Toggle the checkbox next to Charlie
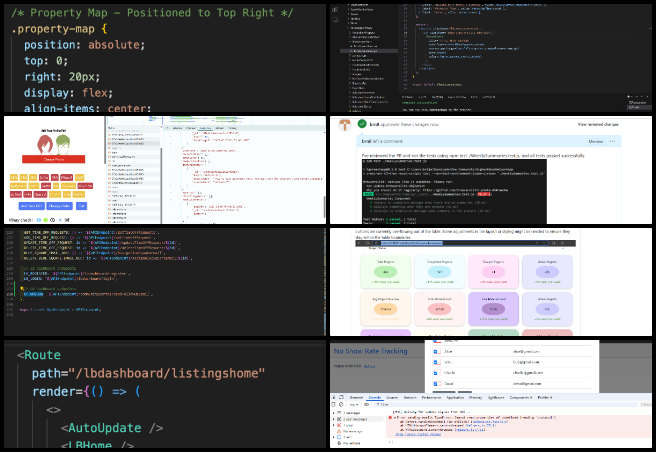The image size is (656, 452). pyautogui.click(x=436, y=372)
